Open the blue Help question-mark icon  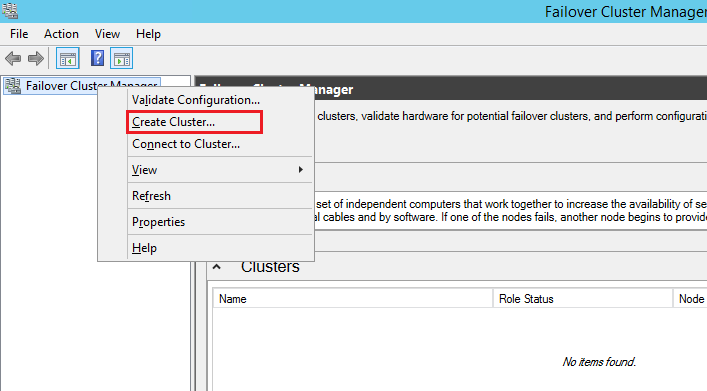[97, 58]
